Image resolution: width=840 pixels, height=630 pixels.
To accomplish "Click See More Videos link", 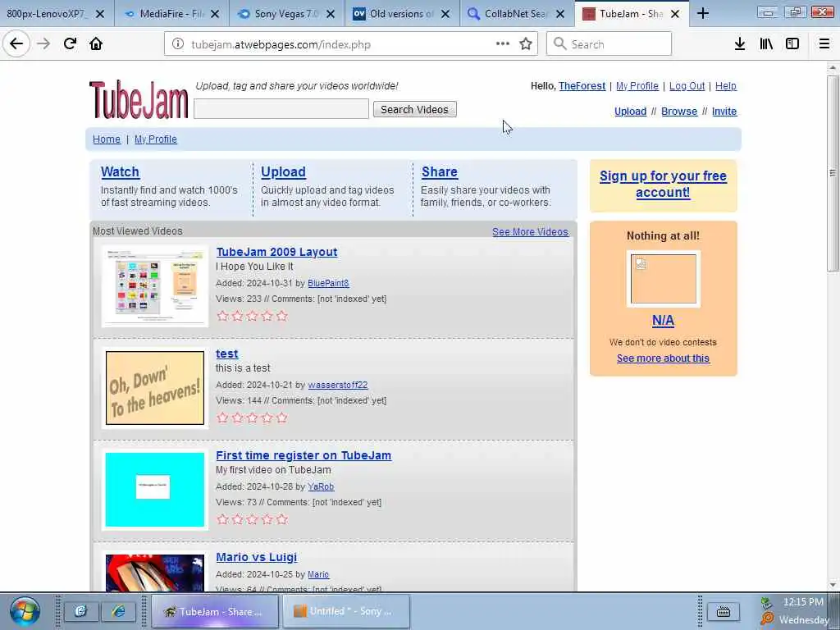I will click(x=530, y=232).
